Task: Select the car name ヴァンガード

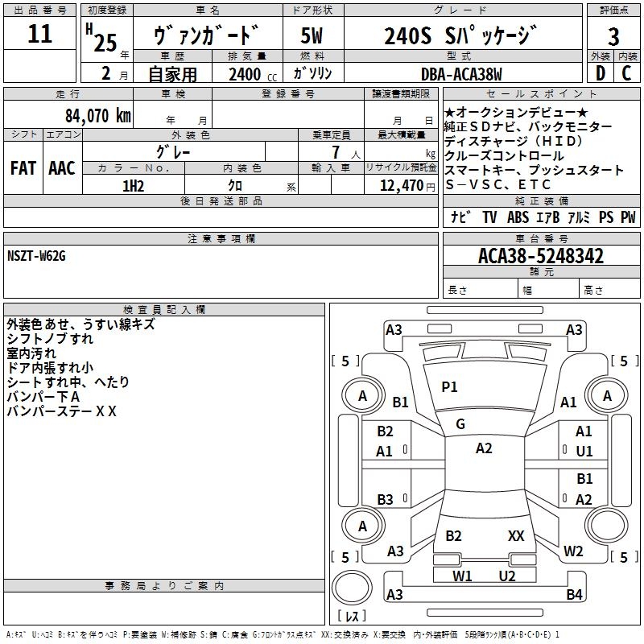Action: coord(208,35)
